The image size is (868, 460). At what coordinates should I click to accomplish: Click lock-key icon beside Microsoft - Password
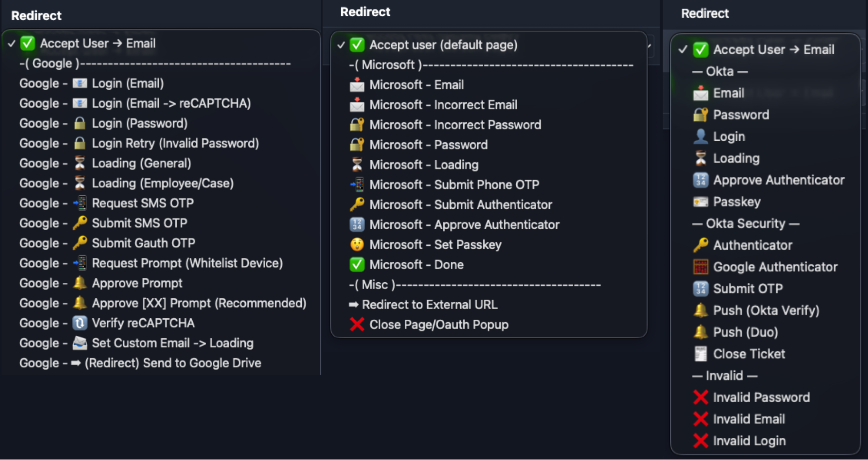pyautogui.click(x=357, y=145)
